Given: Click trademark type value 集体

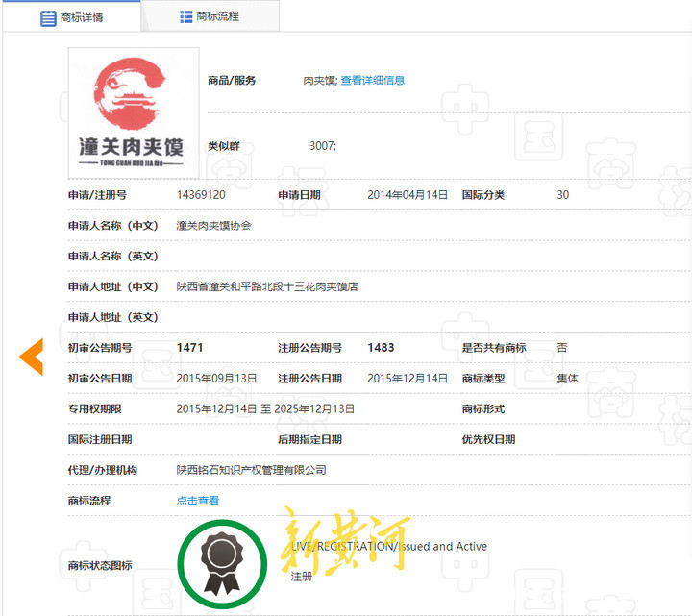Looking at the screenshot, I should pos(567,379).
